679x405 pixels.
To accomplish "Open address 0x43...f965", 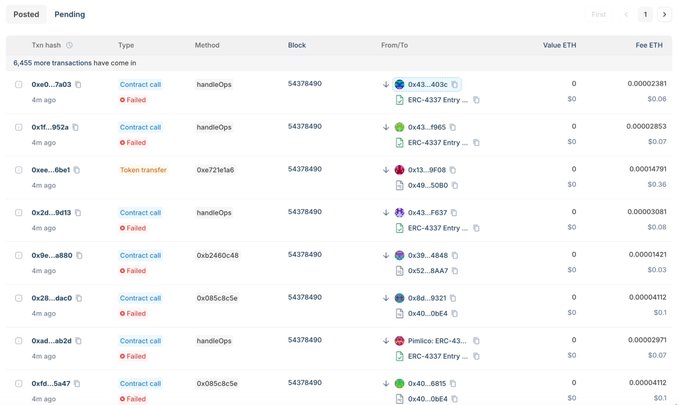I will tap(427, 127).
